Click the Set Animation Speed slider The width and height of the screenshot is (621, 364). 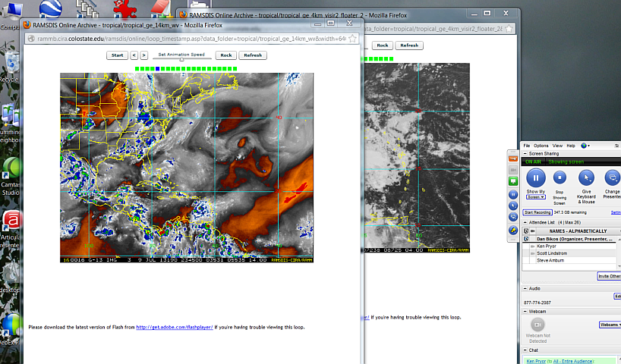point(181,59)
